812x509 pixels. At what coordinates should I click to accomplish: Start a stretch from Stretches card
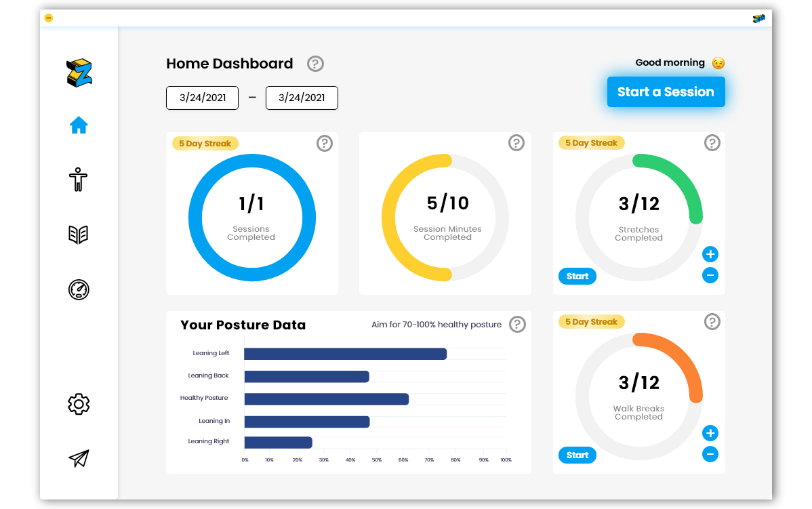577,276
